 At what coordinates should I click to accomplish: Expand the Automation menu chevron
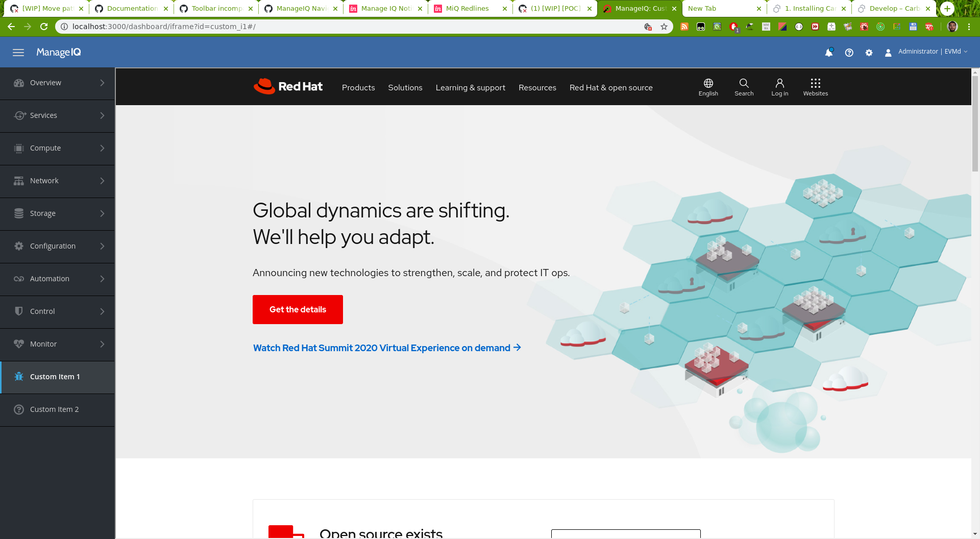point(102,279)
